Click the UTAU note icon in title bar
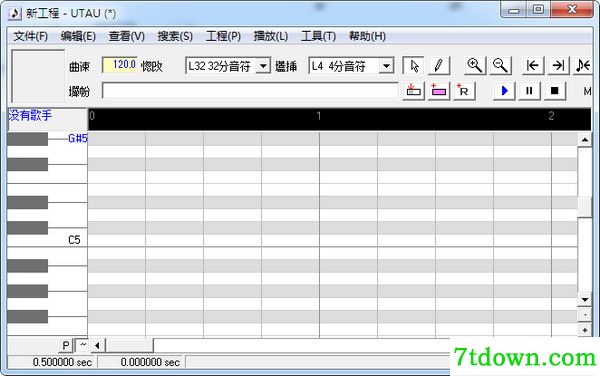 pyautogui.click(x=15, y=13)
